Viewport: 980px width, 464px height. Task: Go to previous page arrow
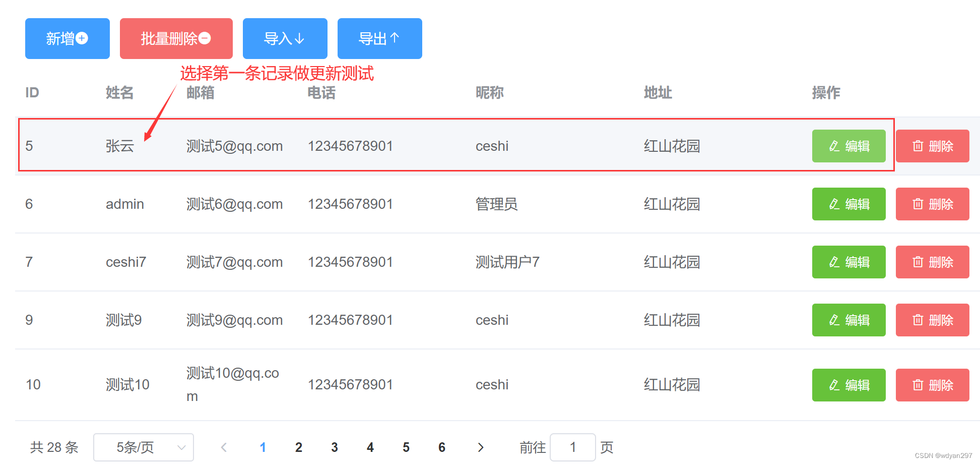[x=224, y=447]
